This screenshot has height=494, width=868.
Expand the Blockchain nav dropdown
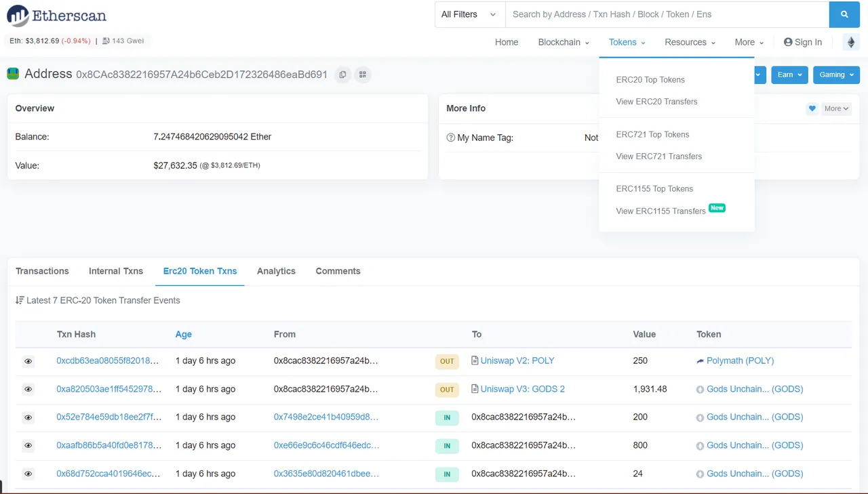click(x=564, y=42)
